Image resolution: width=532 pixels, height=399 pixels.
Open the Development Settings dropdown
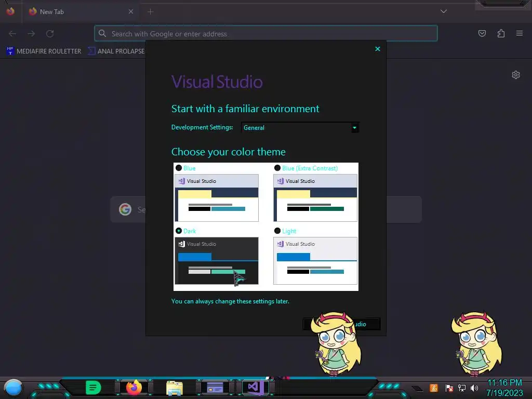point(300,128)
